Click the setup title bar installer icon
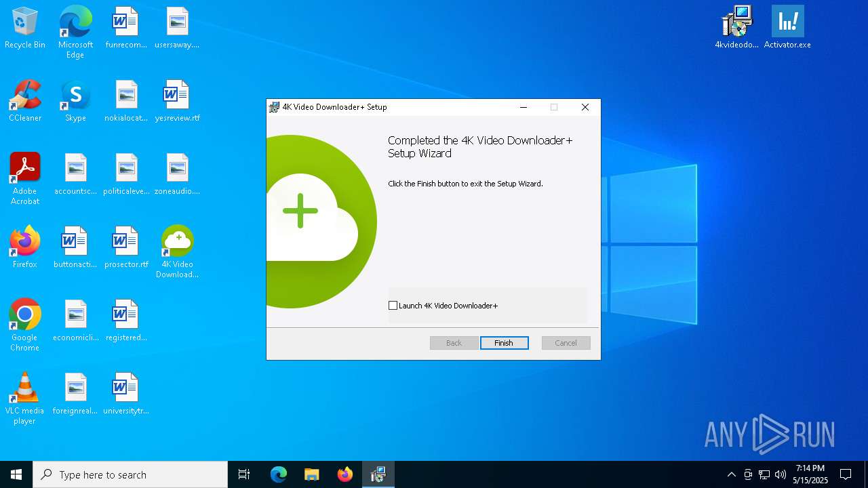 coord(274,107)
